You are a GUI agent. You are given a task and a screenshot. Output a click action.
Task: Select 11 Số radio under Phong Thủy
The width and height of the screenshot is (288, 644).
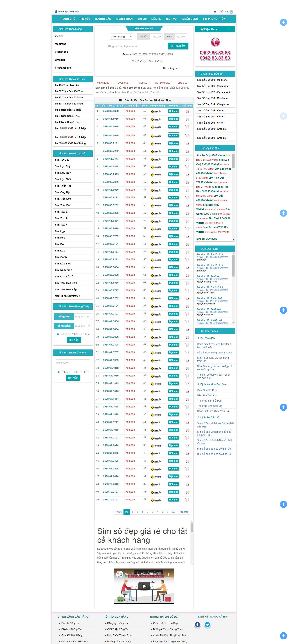click(81, 334)
